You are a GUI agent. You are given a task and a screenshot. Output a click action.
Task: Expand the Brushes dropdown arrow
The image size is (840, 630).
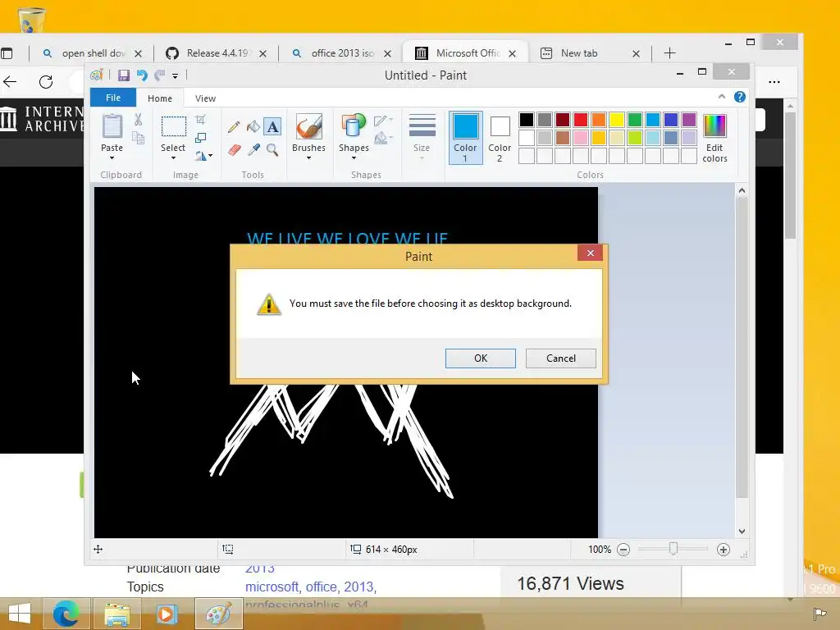tap(308, 158)
